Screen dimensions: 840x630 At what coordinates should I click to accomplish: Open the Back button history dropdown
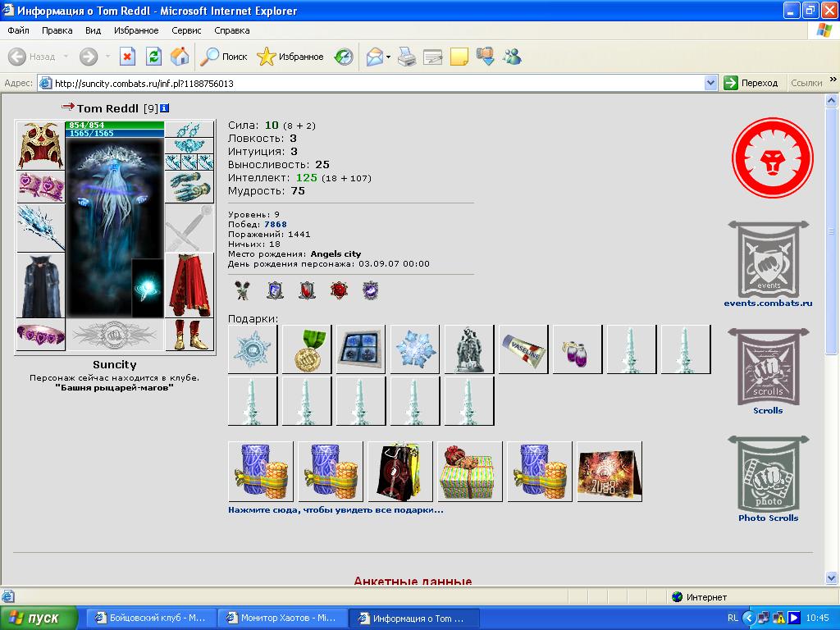click(66, 57)
